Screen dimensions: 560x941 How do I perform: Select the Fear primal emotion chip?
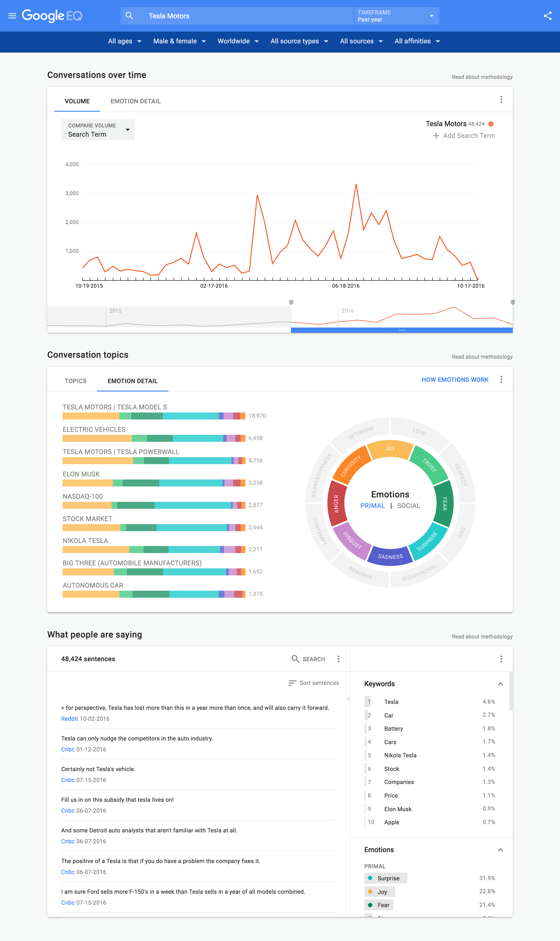379,905
